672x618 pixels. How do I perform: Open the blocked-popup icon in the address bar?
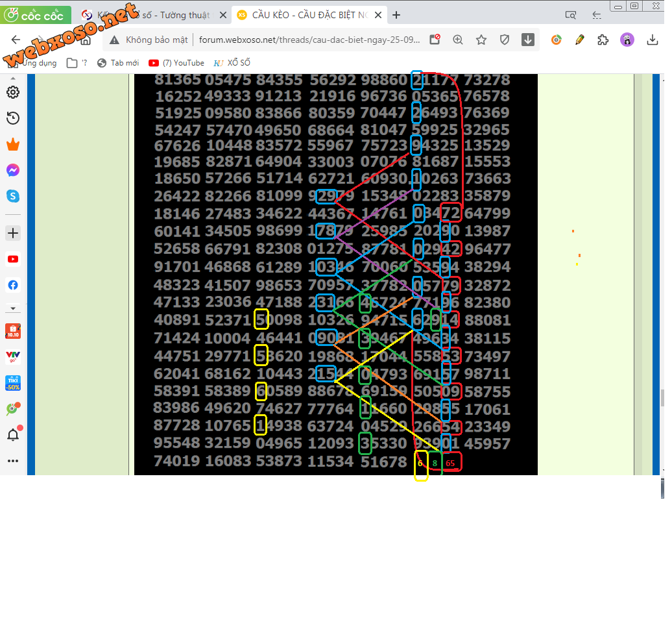tap(435, 40)
